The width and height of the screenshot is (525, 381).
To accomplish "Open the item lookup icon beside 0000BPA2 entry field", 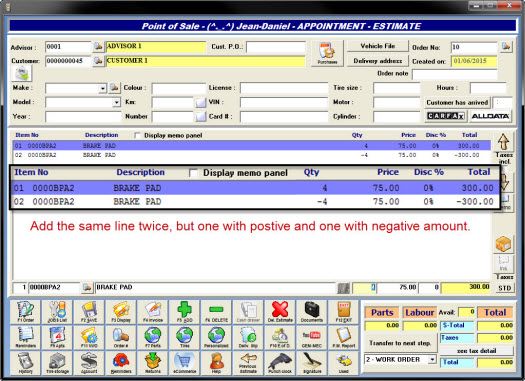I will pyautogui.click(x=87, y=287).
